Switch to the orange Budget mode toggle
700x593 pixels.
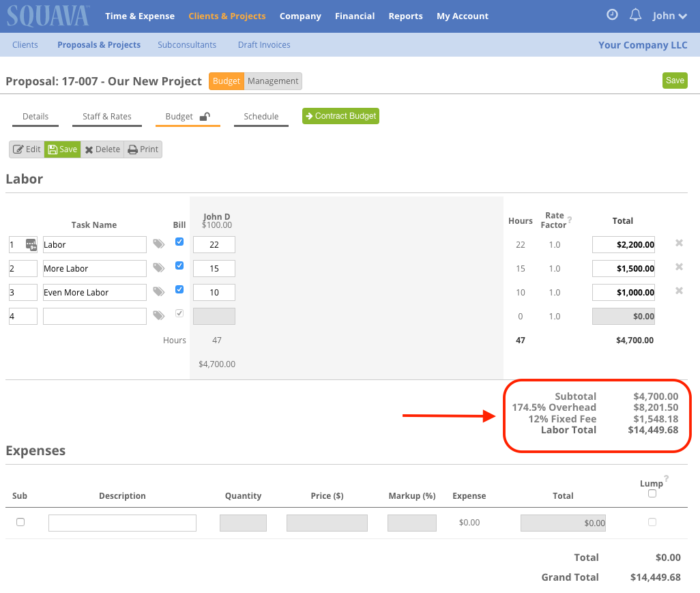(x=227, y=81)
